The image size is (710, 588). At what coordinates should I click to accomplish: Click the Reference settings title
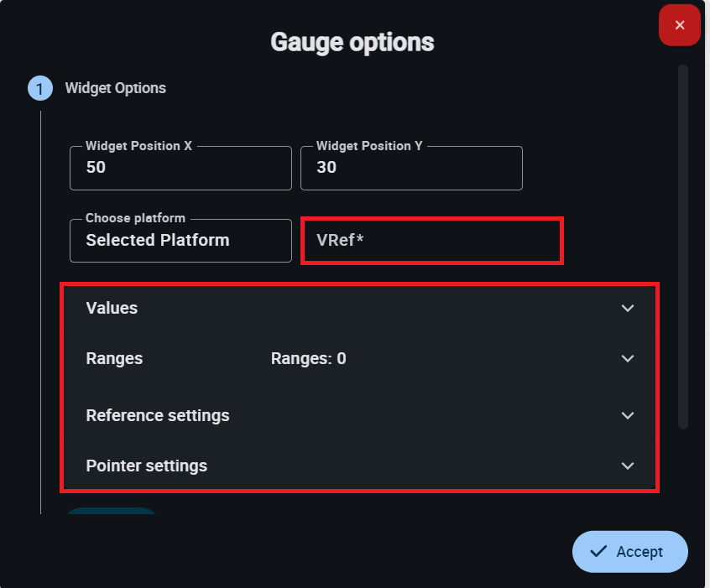tap(158, 415)
